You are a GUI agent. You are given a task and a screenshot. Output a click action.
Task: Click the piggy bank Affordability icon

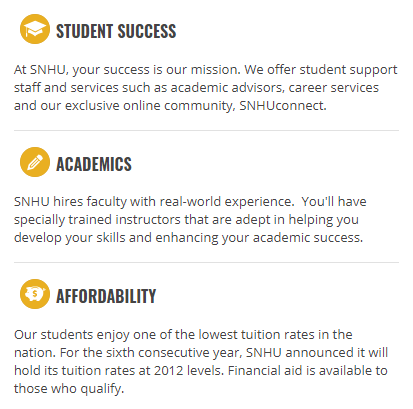coord(35,294)
